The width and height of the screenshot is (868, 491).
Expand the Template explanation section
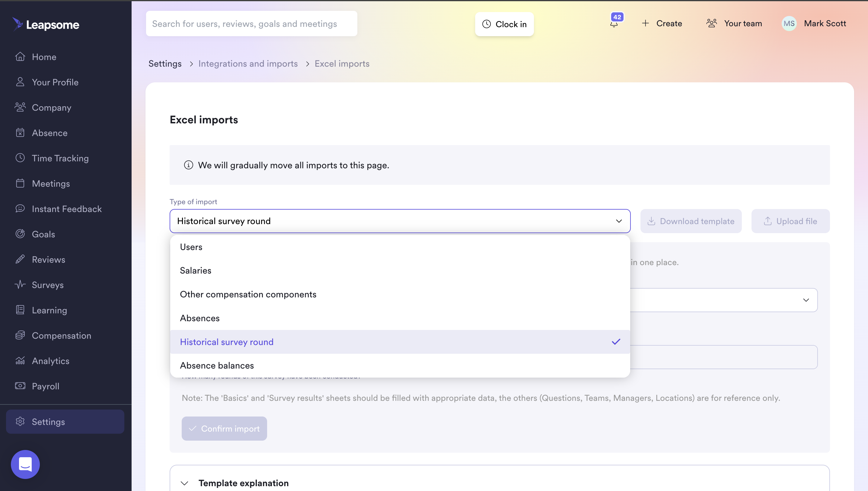point(184,483)
